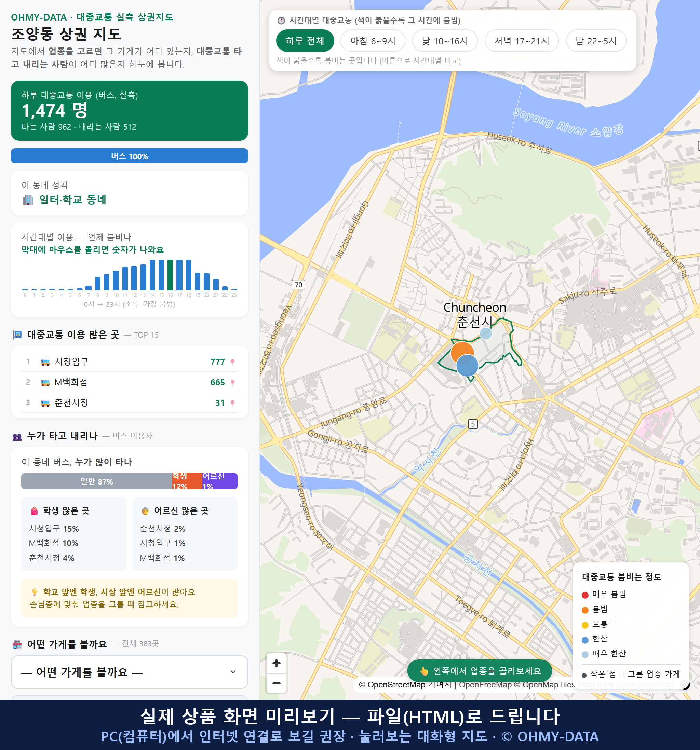Click the shop icon by 어떤 가게를 볼까요 heading
Screen dimensions: 700x750
click(17, 644)
